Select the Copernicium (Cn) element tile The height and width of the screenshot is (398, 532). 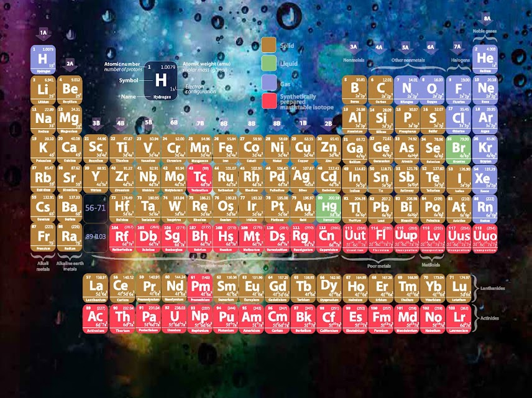(x=329, y=238)
